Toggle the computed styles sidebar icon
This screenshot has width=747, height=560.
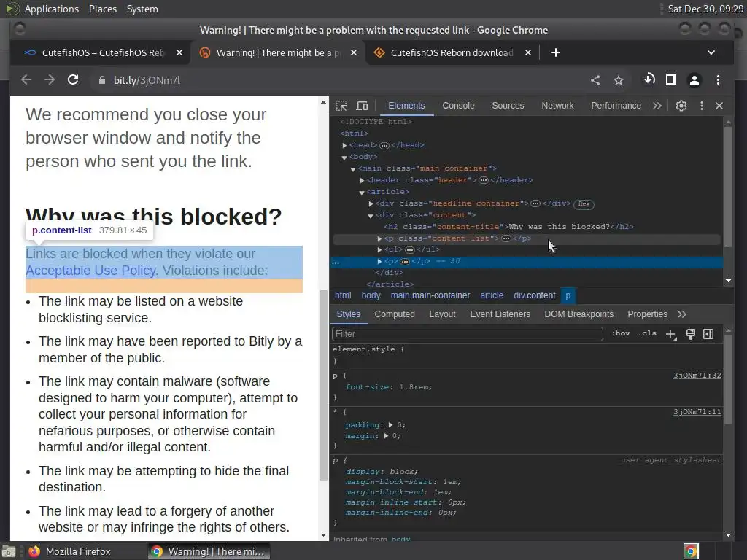(x=708, y=334)
